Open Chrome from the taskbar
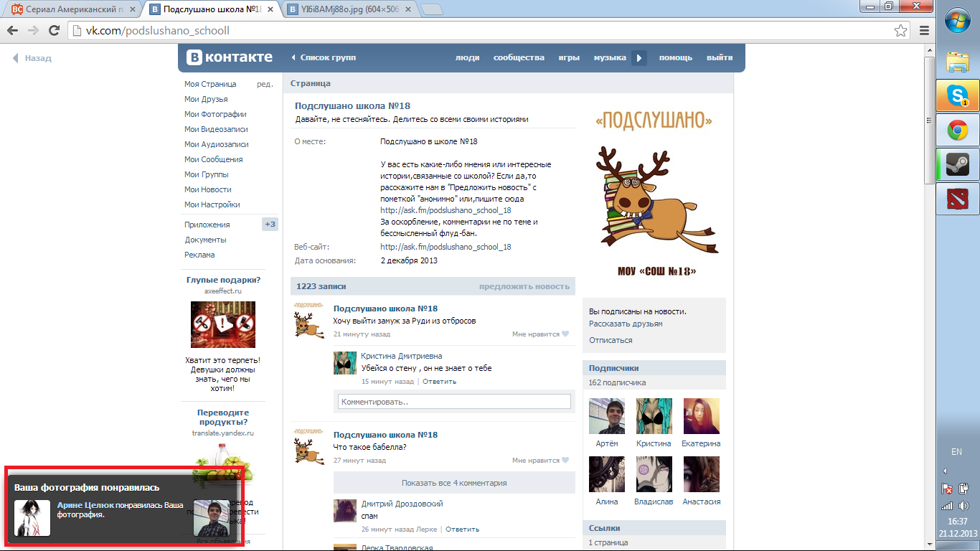This screenshot has height=551, width=980. pyautogui.click(x=958, y=130)
